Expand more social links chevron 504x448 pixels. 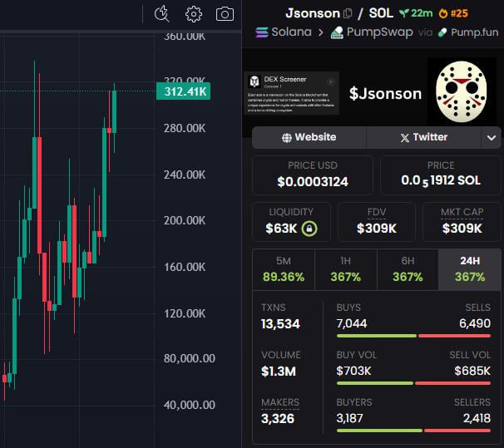click(492, 138)
